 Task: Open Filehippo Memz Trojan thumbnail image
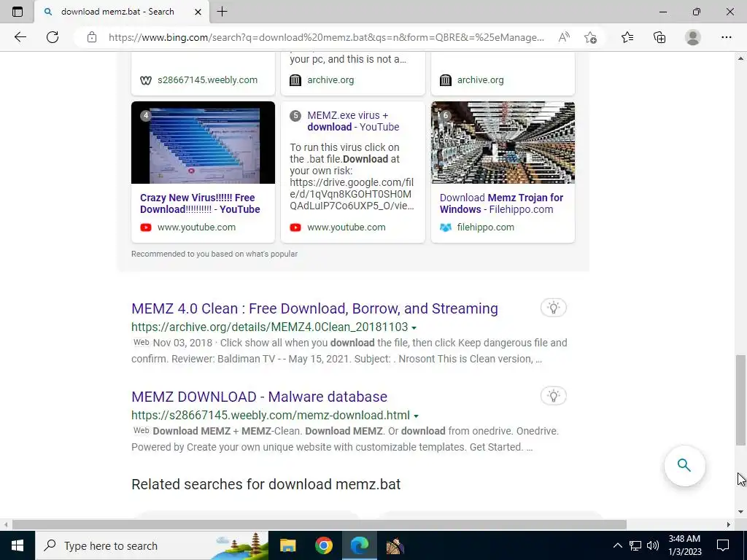click(x=503, y=142)
